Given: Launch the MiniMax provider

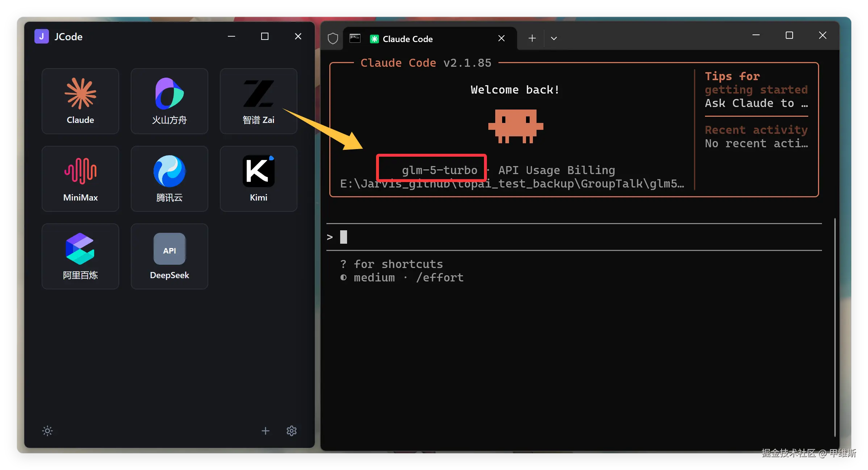Looking at the screenshot, I should [80, 178].
